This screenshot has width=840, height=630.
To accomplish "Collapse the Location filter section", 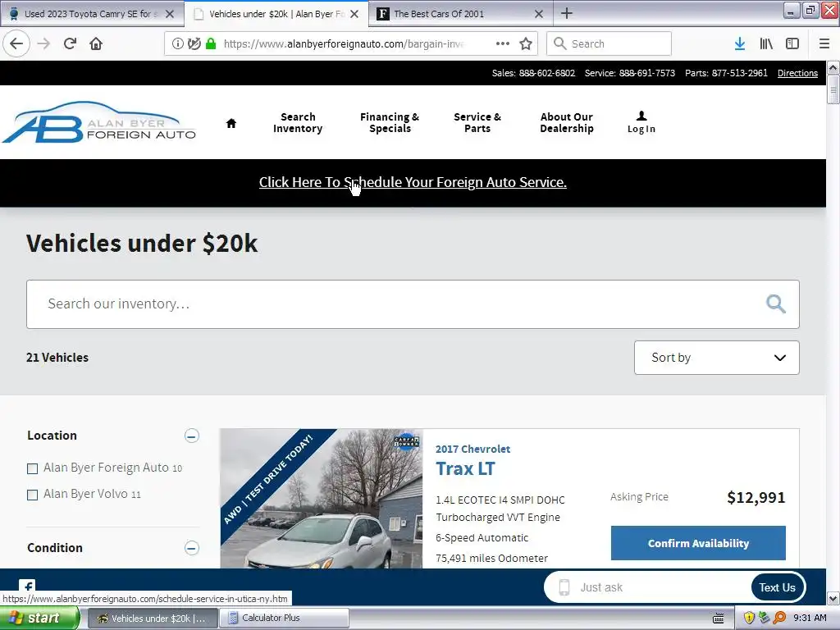I will pos(192,436).
